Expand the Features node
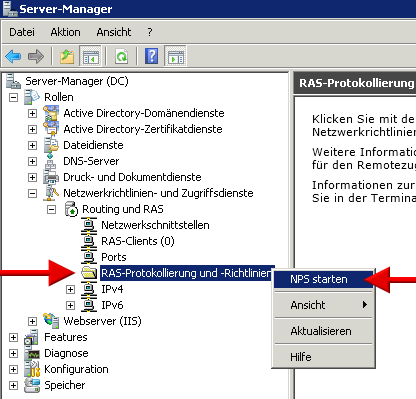This screenshot has height=399, width=416. point(13,337)
